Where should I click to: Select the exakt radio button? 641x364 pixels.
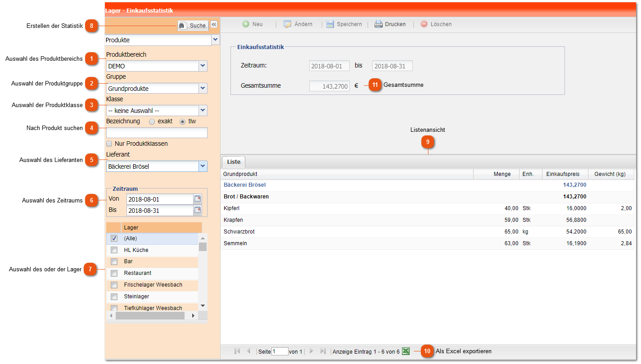pos(152,121)
